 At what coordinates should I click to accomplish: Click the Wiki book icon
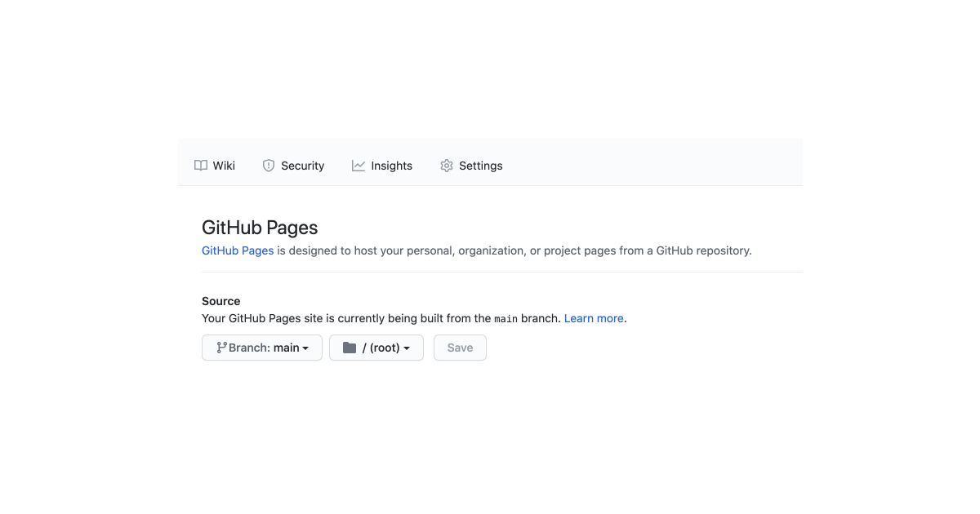click(x=200, y=166)
